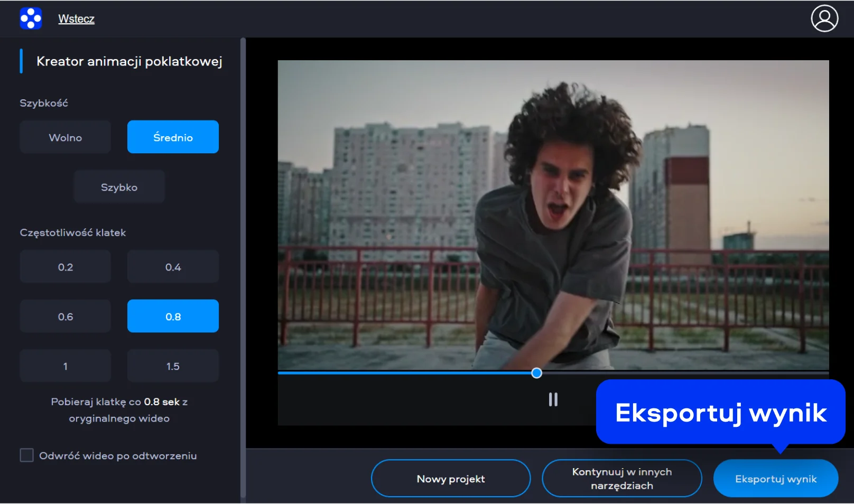Go back via the Wstecz link
Screen dimensions: 854x504
76,18
